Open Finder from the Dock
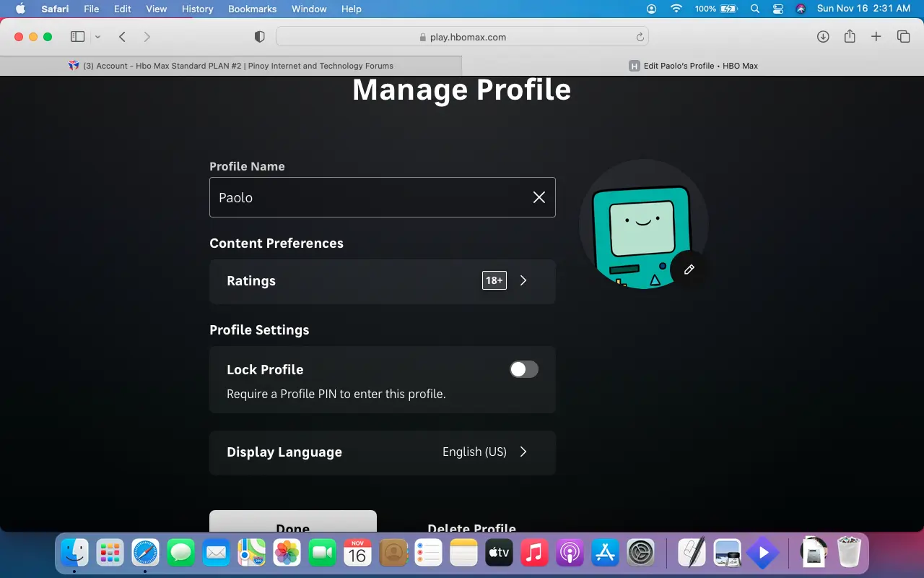 coord(74,553)
